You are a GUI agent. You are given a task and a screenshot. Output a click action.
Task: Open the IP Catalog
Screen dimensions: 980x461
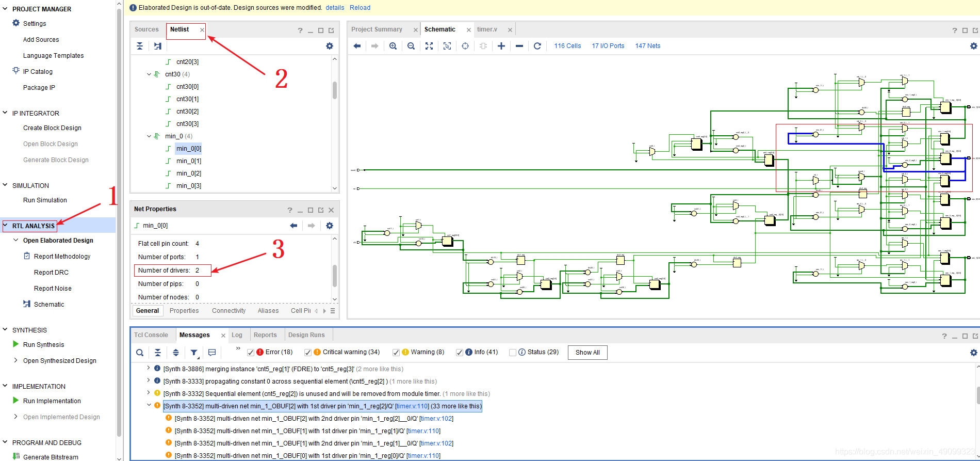(x=38, y=71)
